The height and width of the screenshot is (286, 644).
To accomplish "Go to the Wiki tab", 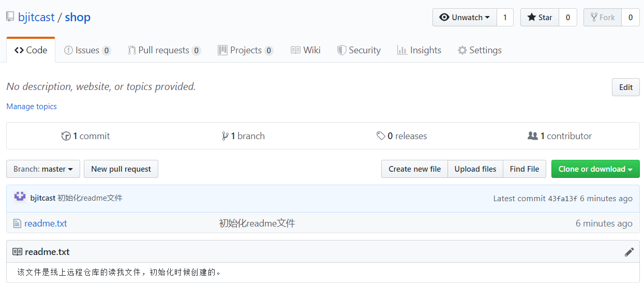I will point(306,50).
